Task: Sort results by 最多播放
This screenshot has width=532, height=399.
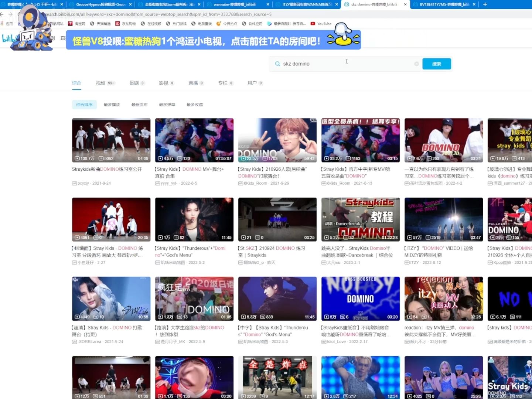Action: pos(112,105)
